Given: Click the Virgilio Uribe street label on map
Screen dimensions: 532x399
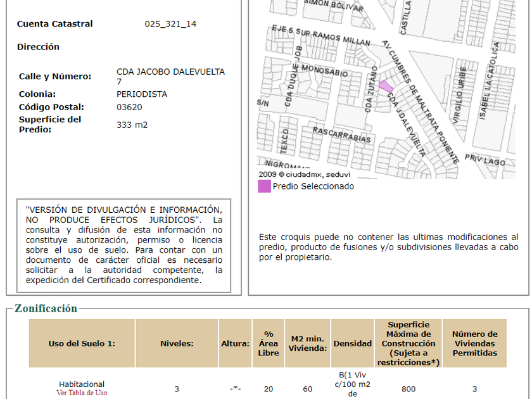Looking at the screenshot, I should [x=463, y=95].
